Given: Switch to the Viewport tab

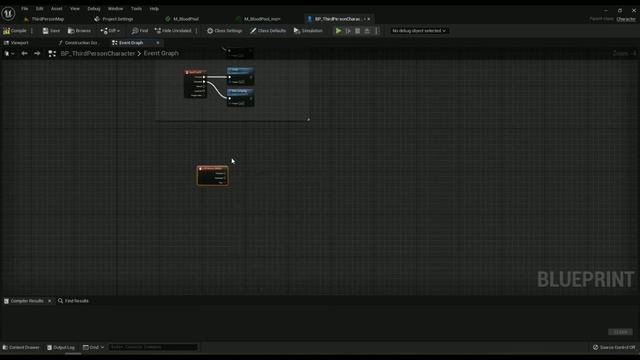Looking at the screenshot, I should click(16, 43).
